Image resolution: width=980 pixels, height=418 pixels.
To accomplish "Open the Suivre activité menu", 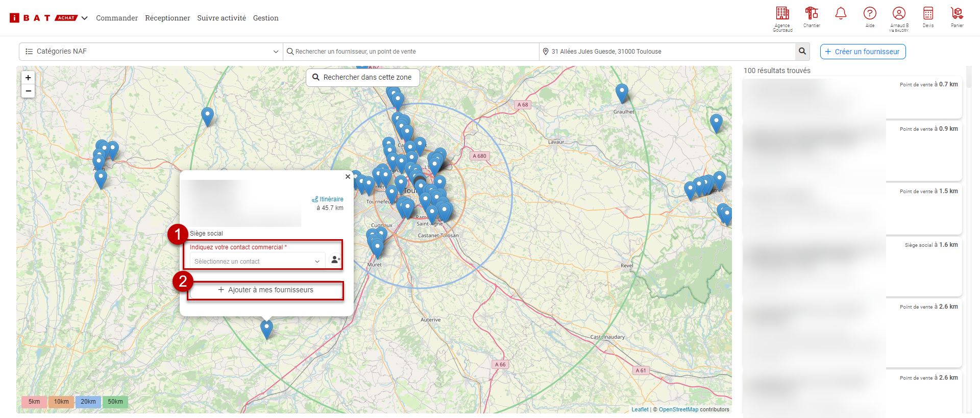I will tap(222, 18).
